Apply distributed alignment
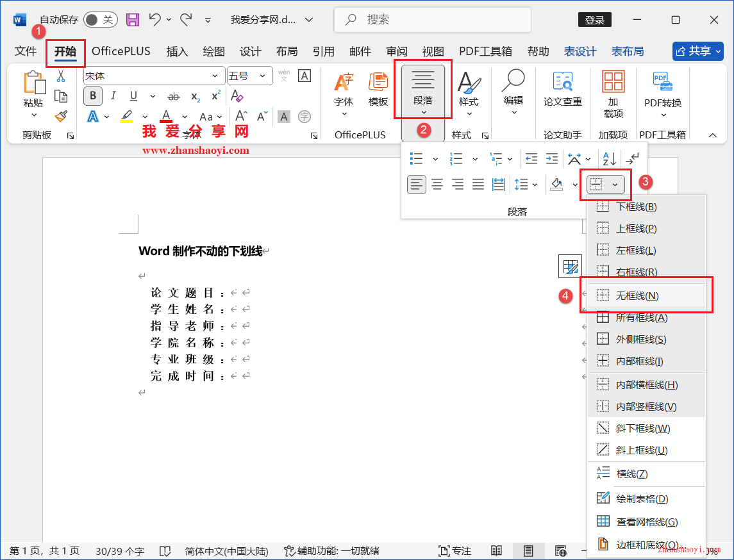The width and height of the screenshot is (734, 560). 499,185
